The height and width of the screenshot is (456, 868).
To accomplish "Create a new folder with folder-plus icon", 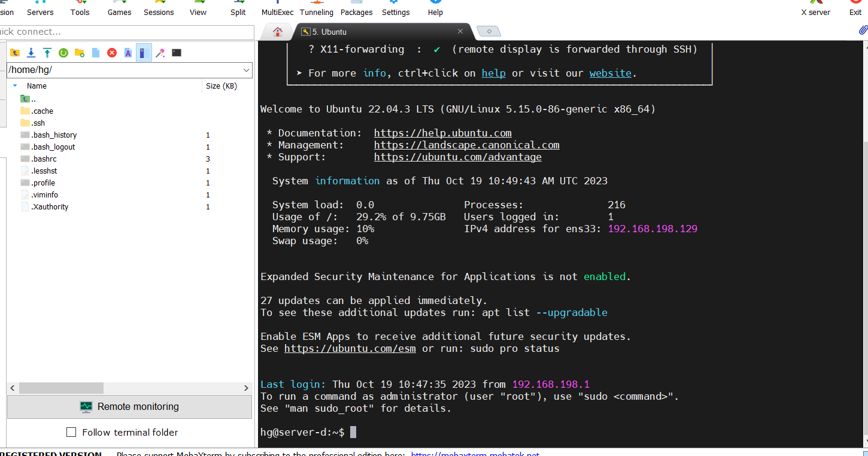I will pos(80,53).
